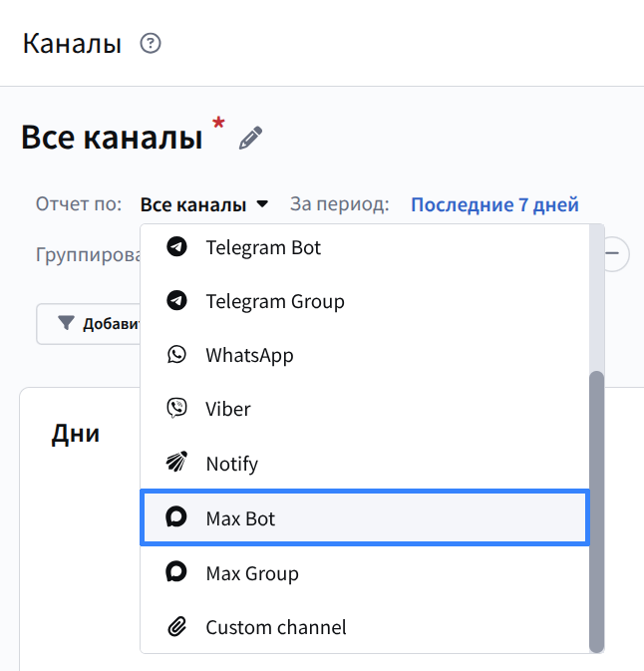
Task: Click the Дни chart heading
Action: pyautogui.click(x=76, y=435)
